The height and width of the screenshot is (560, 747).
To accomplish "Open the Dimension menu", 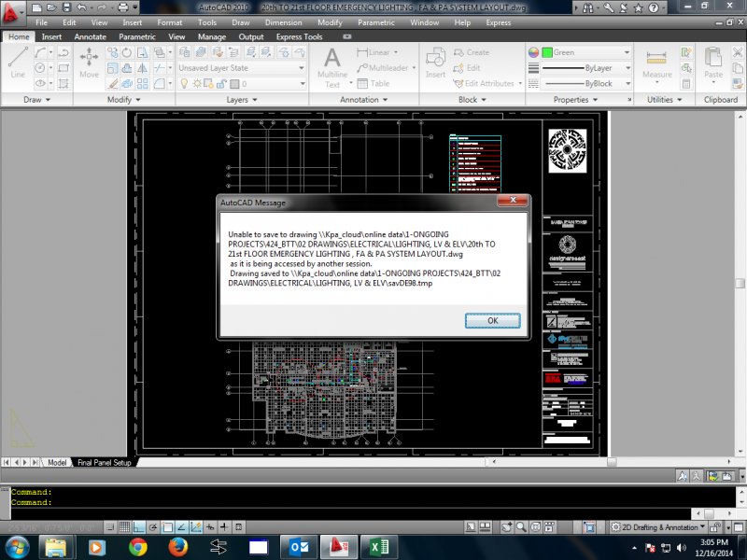I will click(284, 22).
